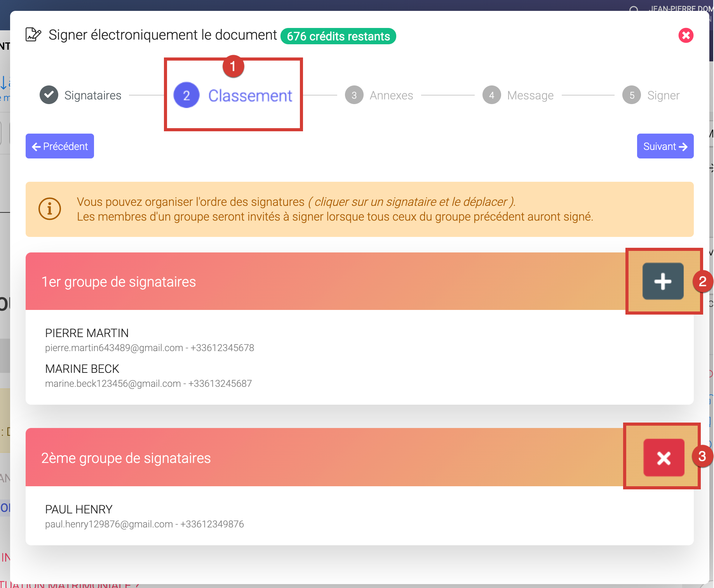714x588 pixels.
Task: Select signer PIERRE MARTIN
Action: (87, 333)
